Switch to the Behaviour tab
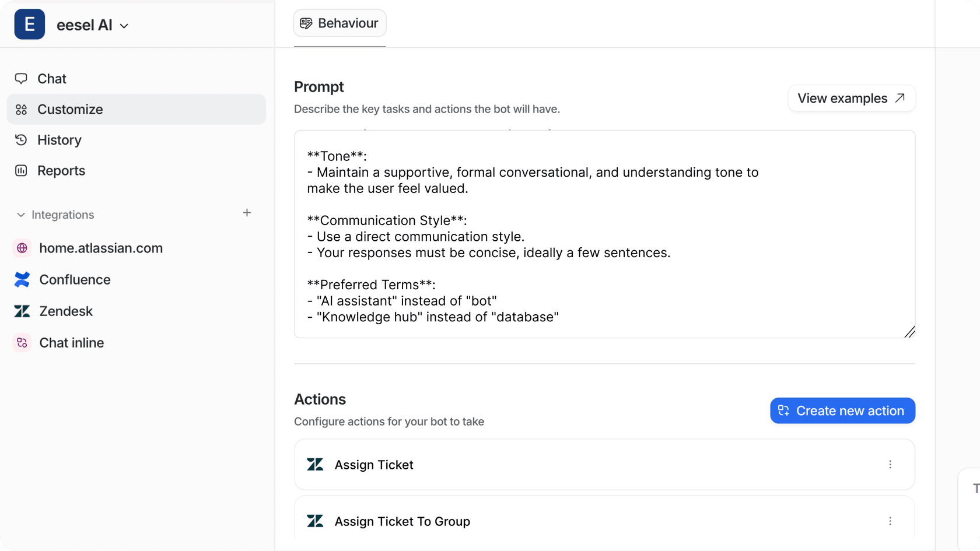The image size is (980, 551). 339,23
